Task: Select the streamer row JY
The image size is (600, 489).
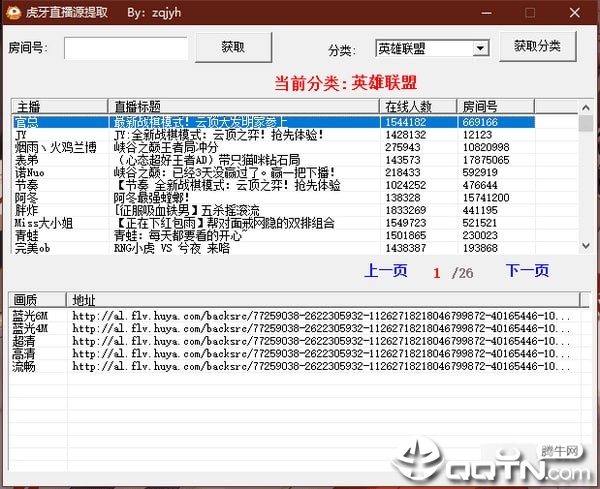Action: click(274, 135)
